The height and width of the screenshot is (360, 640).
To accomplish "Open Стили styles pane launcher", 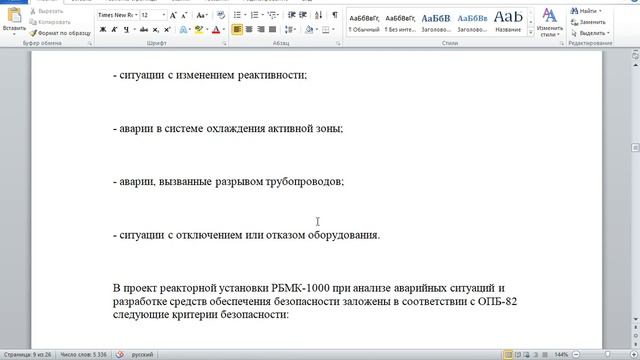I will [x=562, y=43].
